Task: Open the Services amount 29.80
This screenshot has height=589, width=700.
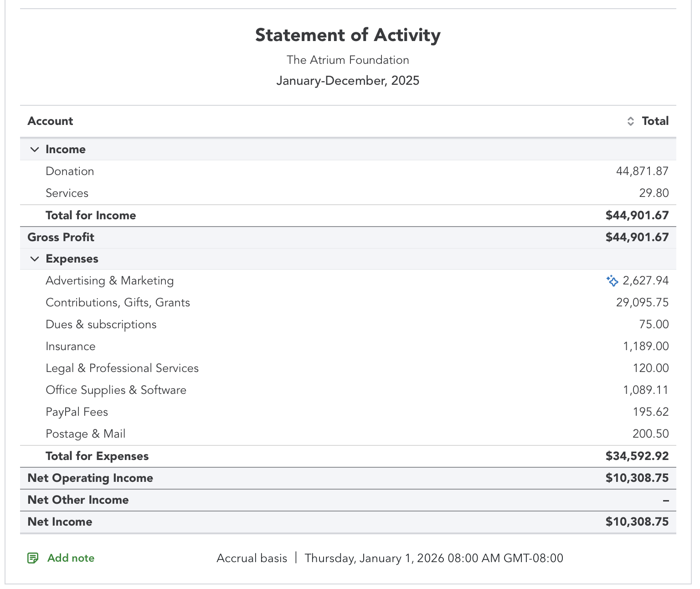Action: tap(654, 193)
